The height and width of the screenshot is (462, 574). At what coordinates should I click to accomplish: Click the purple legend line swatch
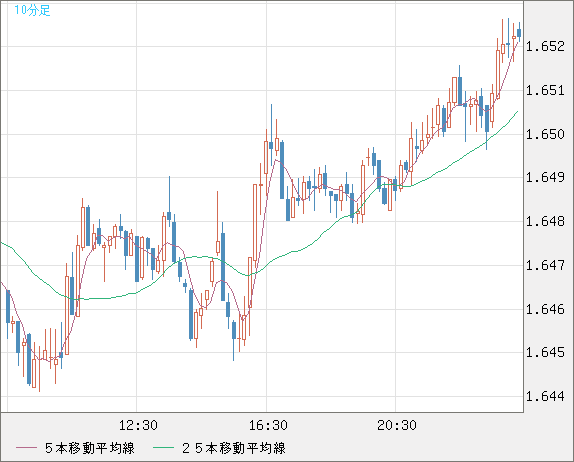click(26, 448)
